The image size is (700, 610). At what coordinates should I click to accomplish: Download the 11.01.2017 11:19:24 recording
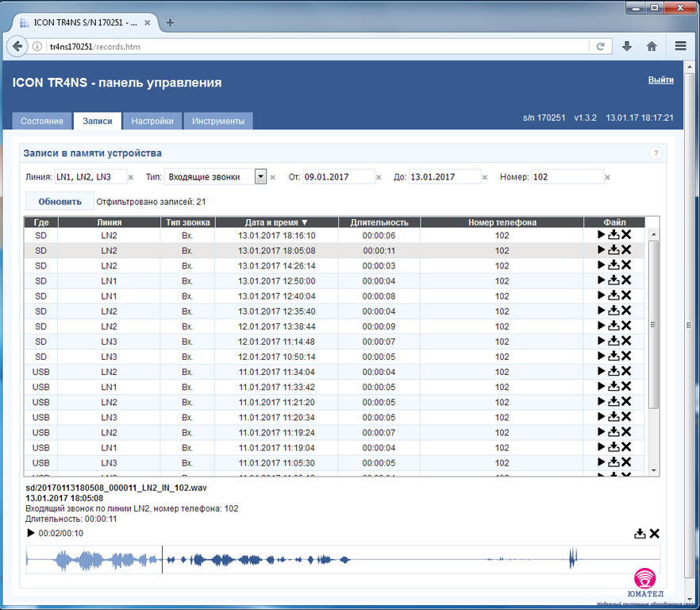(x=613, y=432)
